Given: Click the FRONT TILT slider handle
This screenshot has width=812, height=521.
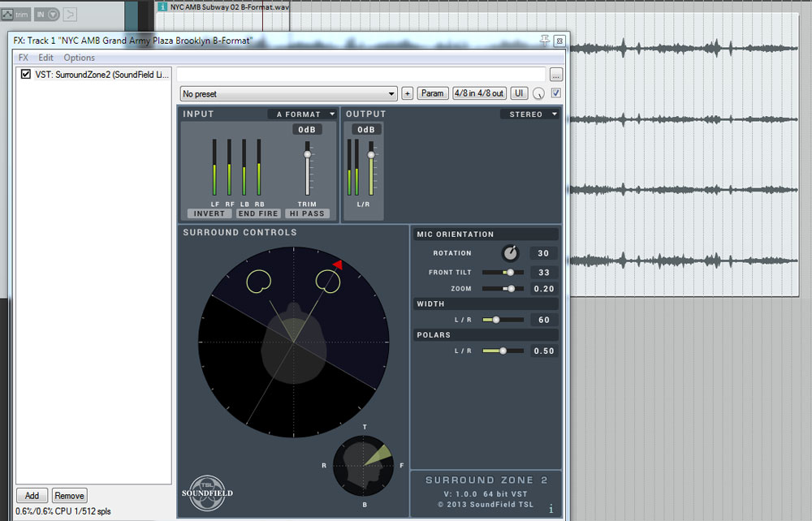Looking at the screenshot, I should click(x=510, y=272).
